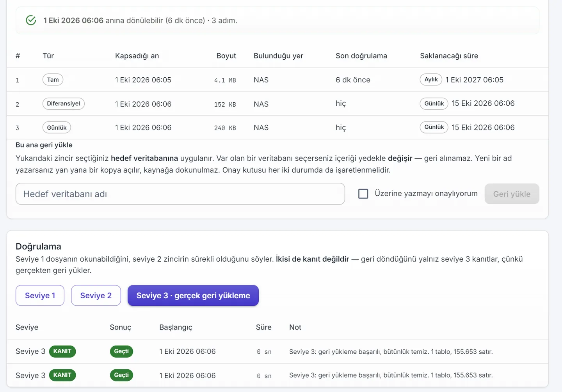Viewport: 562px width, 392px height.
Task: Click the 'NAS' location in row 1
Action: [261, 80]
